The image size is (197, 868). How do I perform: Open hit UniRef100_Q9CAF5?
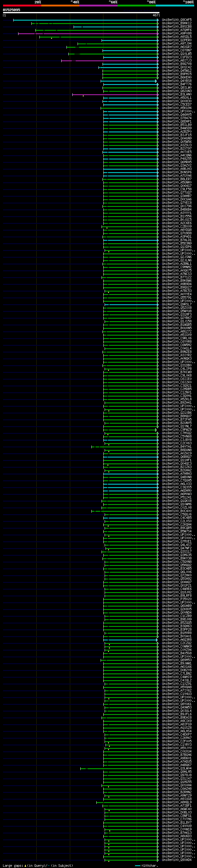(177, 20)
